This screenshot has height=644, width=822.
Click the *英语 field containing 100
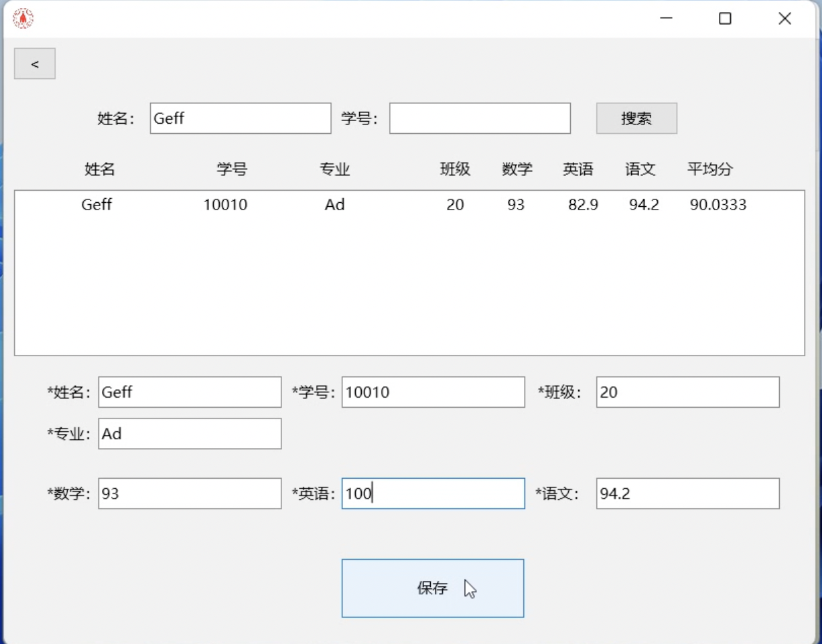[x=433, y=493]
